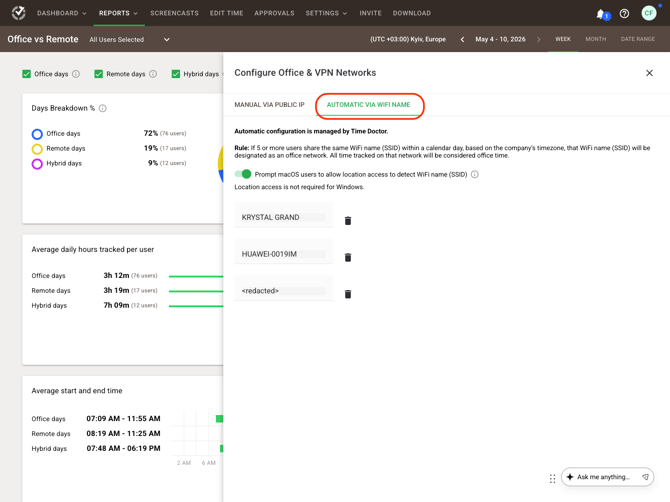
Task: Go to previous week arrow
Action: (462, 39)
